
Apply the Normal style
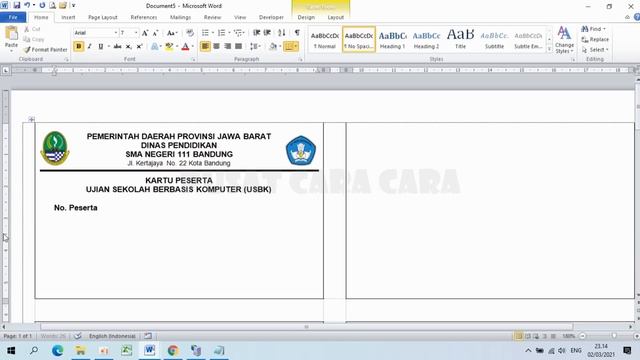(x=325, y=40)
